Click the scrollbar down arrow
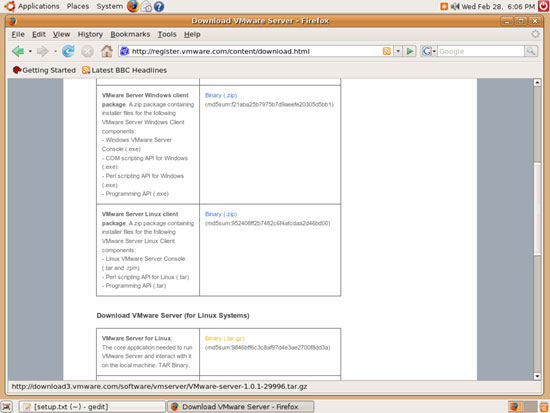The image size is (550, 413). tap(537, 376)
